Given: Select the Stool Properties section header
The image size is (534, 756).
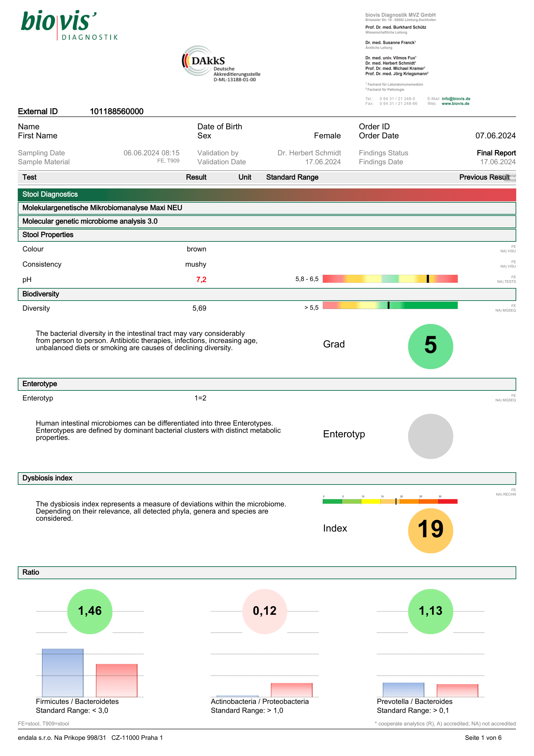Looking at the screenshot, I should 267,235.
